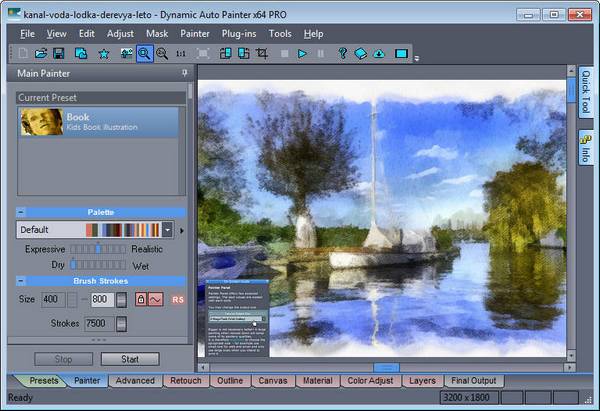This screenshot has width=600, height=411.
Task: Click the Crop tool icon
Action: [x=262, y=53]
